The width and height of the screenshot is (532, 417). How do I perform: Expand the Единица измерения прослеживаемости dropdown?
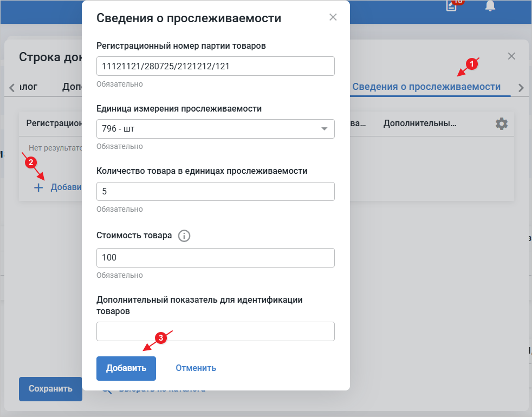click(x=215, y=129)
